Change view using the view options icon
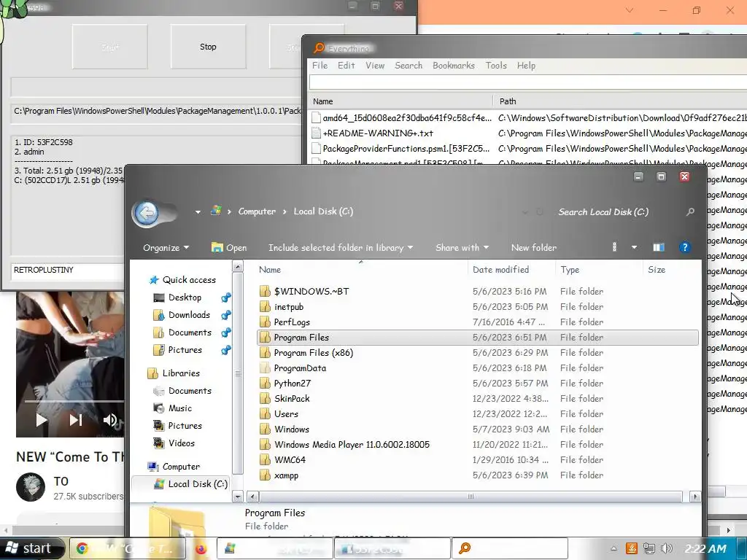 (x=614, y=247)
